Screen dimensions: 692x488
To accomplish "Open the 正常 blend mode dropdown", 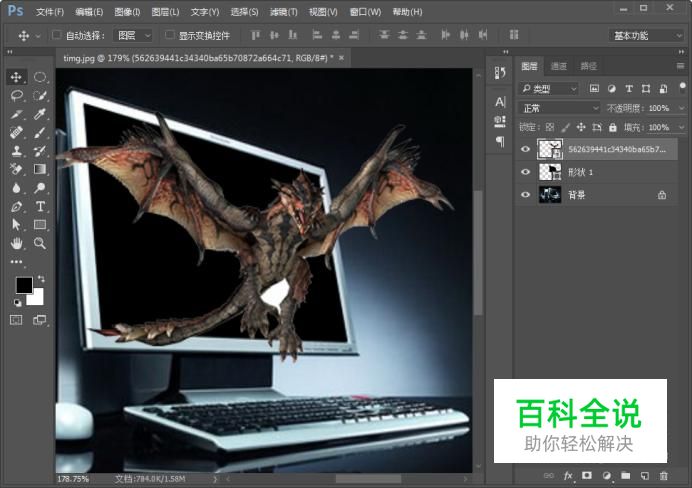I will click(x=559, y=108).
